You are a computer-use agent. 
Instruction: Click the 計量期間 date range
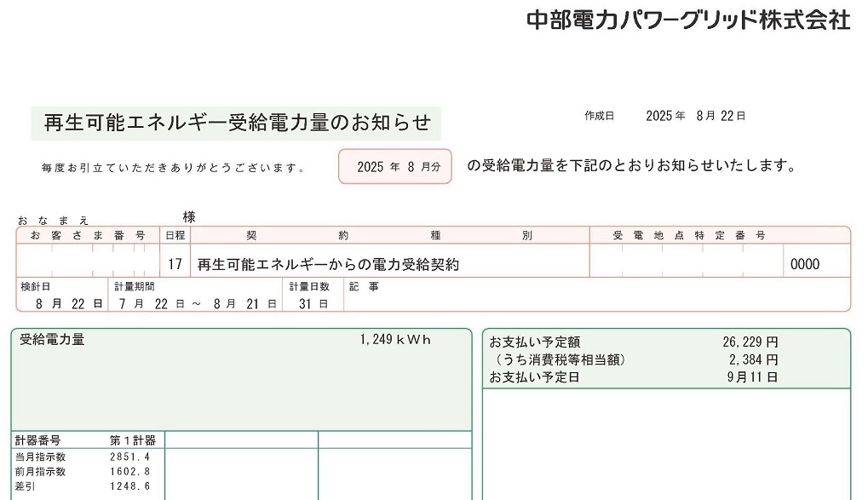click(x=198, y=303)
